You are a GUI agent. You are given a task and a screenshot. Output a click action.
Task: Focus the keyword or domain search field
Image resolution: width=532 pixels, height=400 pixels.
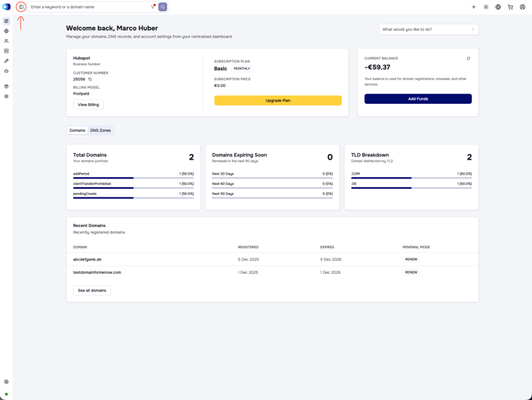(x=90, y=7)
